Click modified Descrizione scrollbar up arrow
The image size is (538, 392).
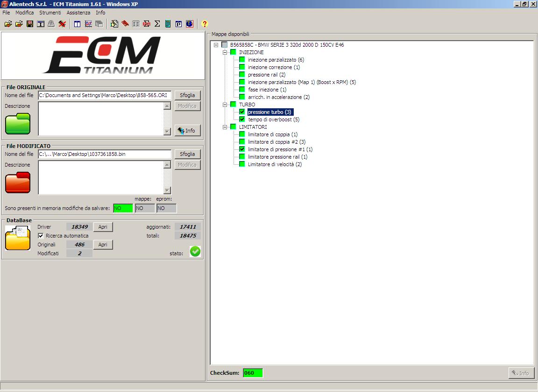[x=167, y=165]
